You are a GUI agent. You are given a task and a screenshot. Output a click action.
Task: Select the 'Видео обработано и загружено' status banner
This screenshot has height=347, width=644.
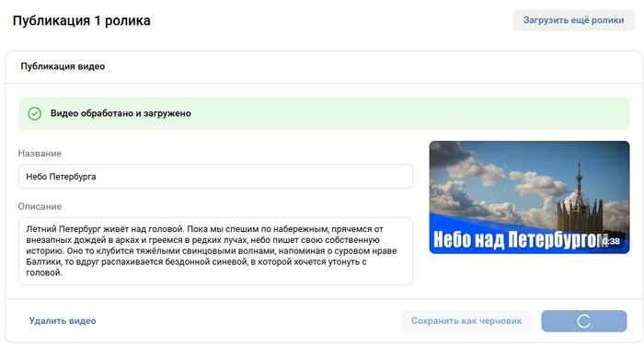tap(324, 113)
